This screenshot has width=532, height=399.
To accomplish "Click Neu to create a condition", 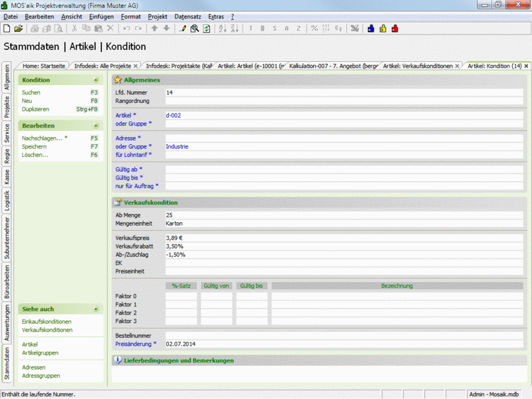I will 27,101.
